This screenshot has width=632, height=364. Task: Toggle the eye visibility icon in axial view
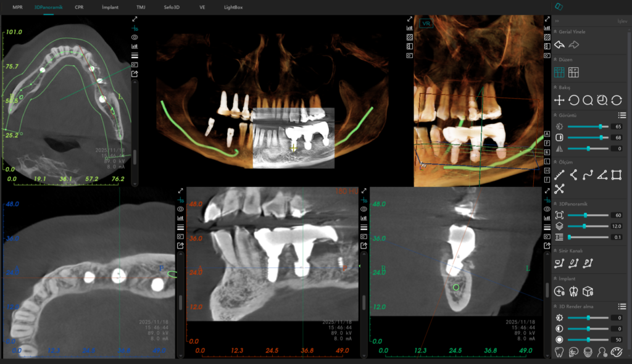[x=135, y=37]
